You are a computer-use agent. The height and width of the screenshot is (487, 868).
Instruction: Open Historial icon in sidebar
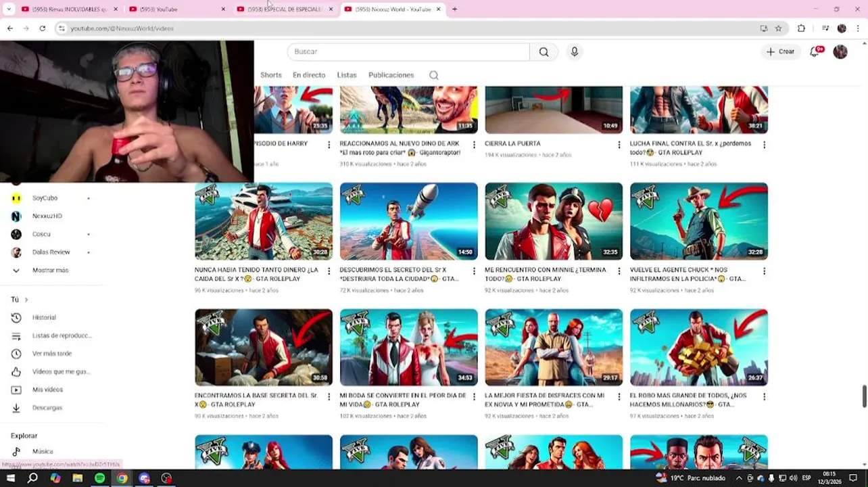coord(16,317)
